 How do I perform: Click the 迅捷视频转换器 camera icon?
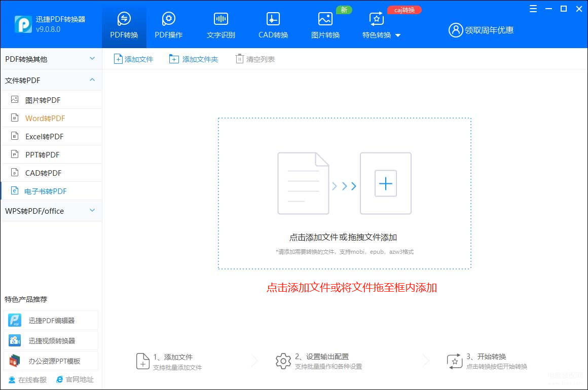(15, 340)
